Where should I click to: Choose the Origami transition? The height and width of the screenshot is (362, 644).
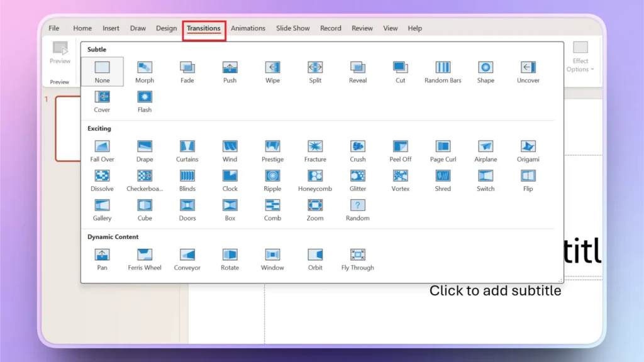point(528,151)
